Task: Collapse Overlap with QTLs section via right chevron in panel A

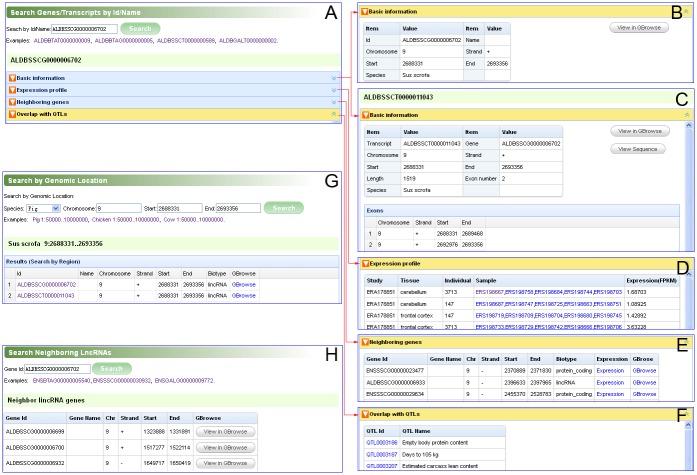Action: 334,114
